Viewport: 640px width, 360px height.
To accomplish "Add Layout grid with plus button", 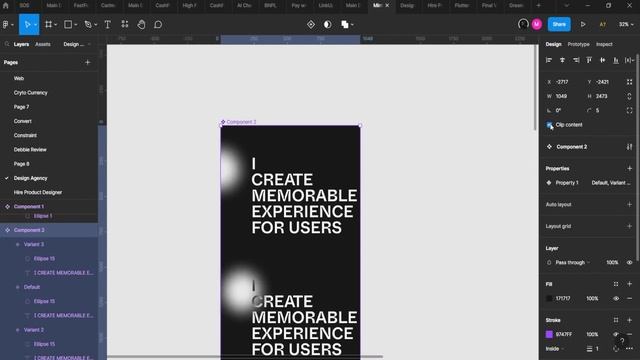I will (x=629, y=226).
